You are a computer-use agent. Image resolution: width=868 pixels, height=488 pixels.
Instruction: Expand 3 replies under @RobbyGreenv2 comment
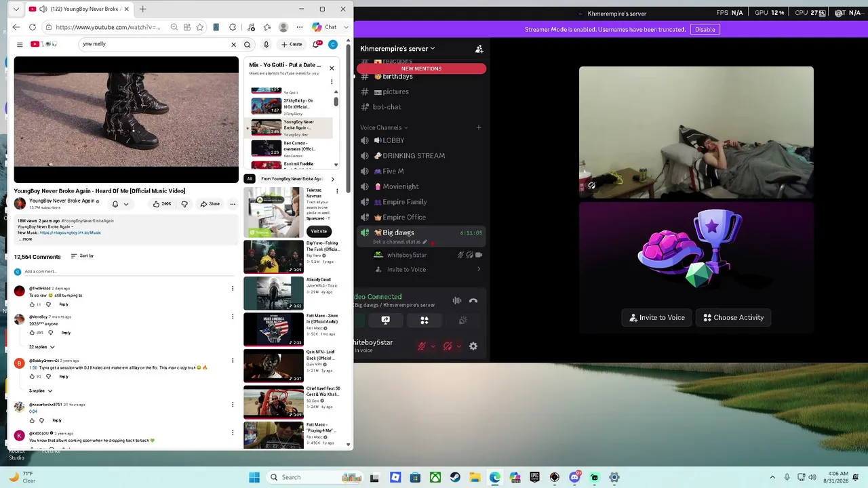41,391
